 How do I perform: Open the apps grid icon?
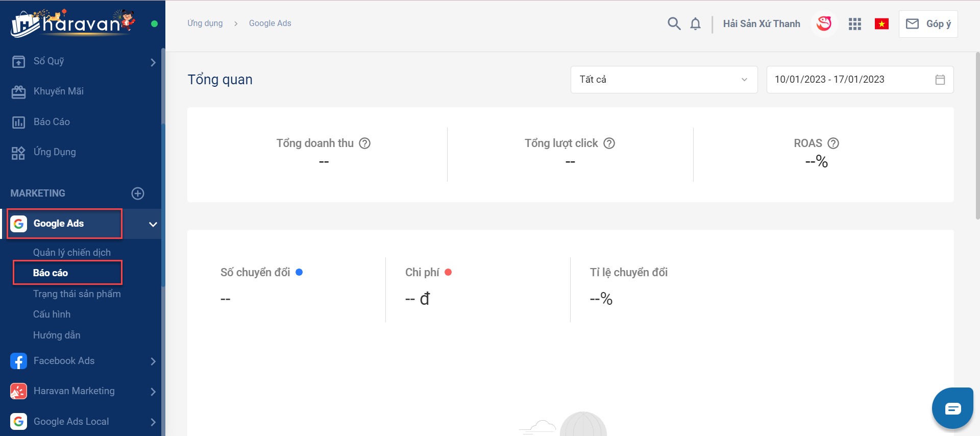[854, 24]
